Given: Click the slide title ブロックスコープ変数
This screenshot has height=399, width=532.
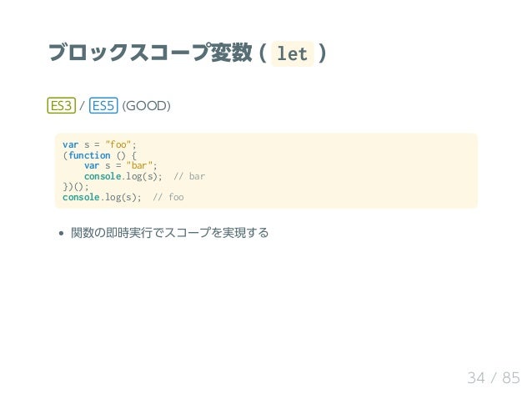Looking at the screenshot, I should [x=150, y=53].
